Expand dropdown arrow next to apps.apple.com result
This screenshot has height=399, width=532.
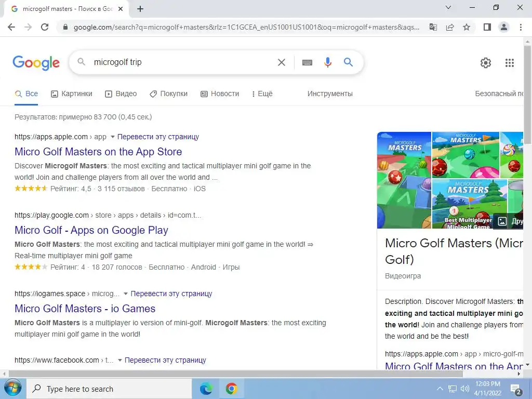pos(113,137)
